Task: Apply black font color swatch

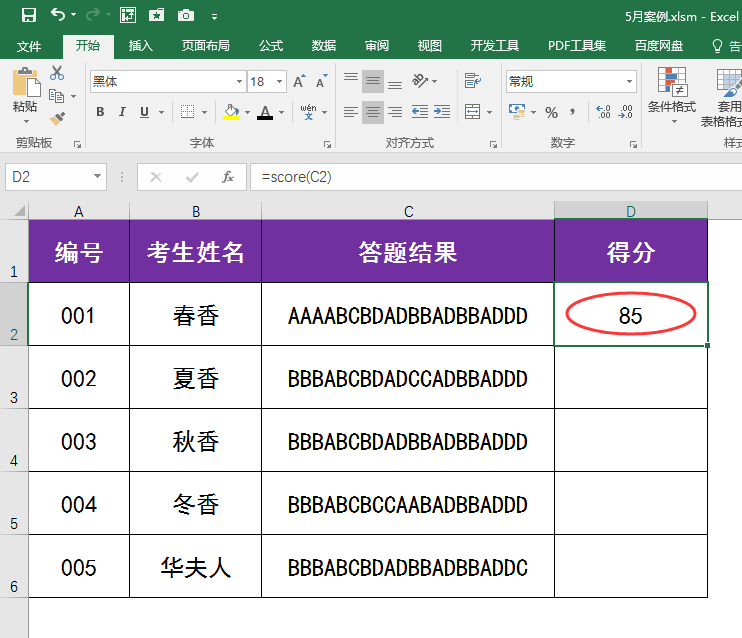Action: (x=265, y=112)
